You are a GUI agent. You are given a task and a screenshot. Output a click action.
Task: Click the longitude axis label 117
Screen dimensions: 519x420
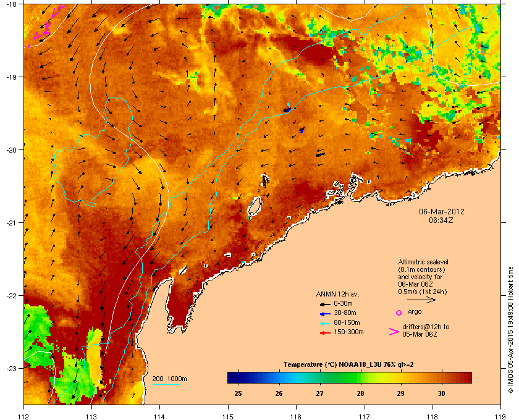point(364,416)
